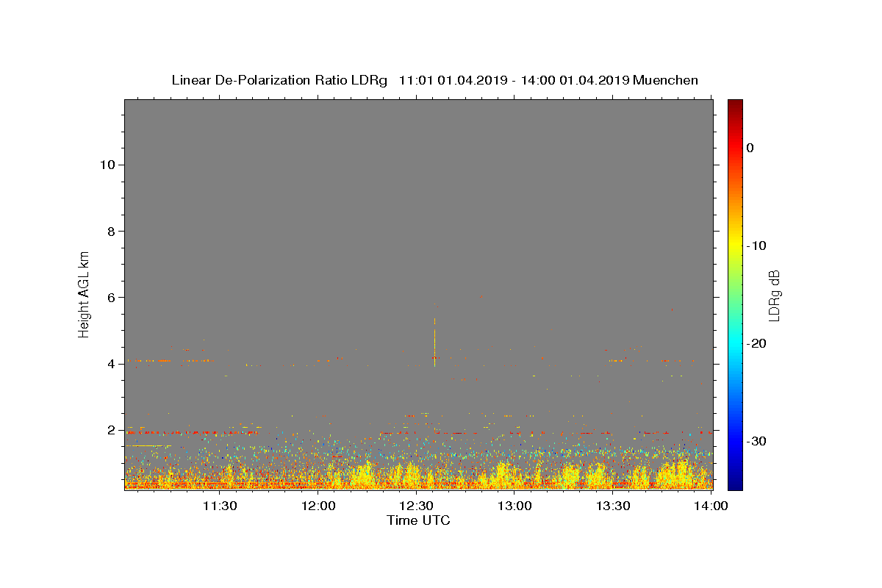Click the '4' height tick label
882x588 pixels.
[110, 363]
